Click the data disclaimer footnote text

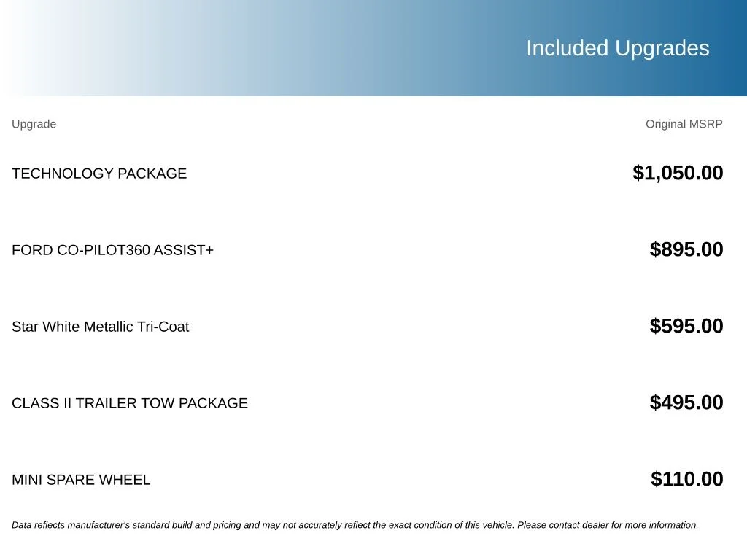point(355,525)
